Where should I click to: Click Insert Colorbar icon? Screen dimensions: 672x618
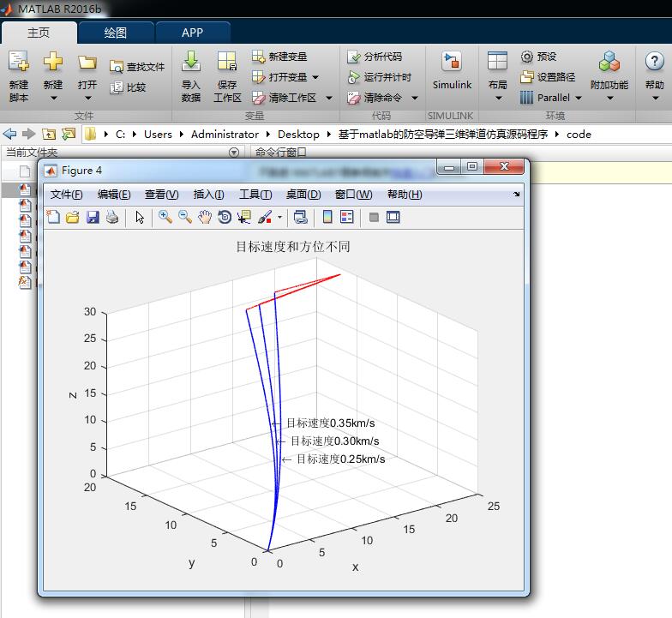[x=327, y=218]
